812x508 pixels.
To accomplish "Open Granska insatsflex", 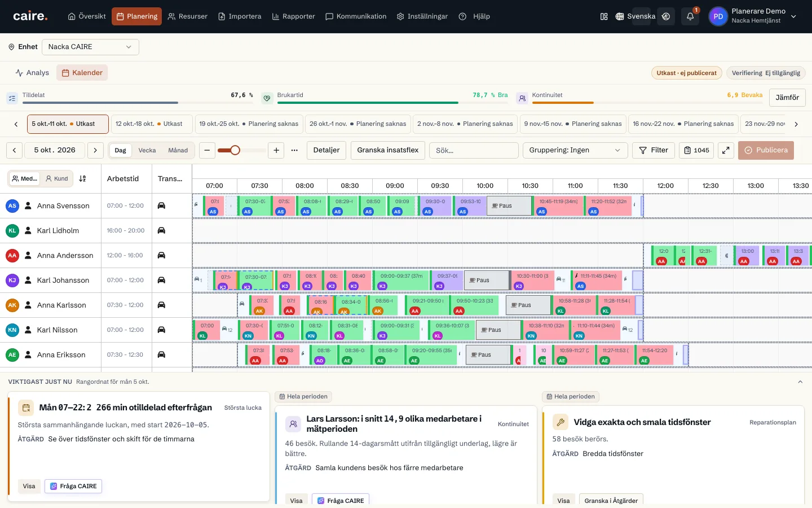I will (388, 150).
